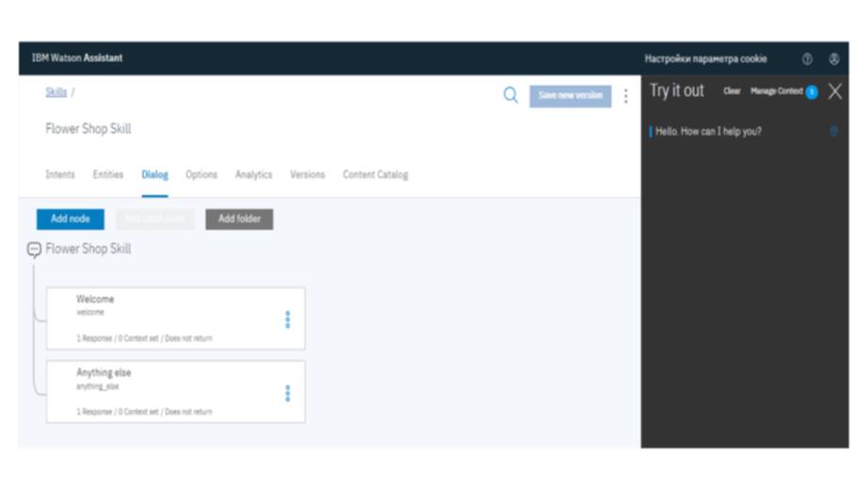
Task: Click the search magnifier icon
Action: [510, 96]
